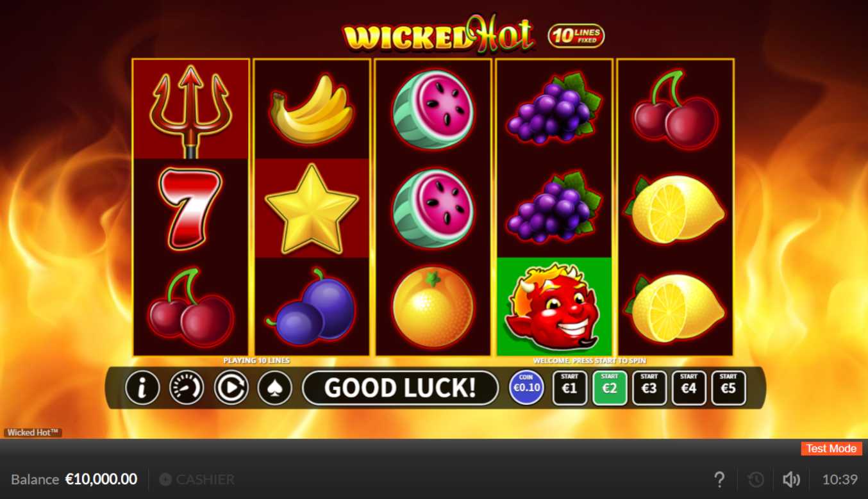Spin with the START €3 bet button

(x=649, y=388)
